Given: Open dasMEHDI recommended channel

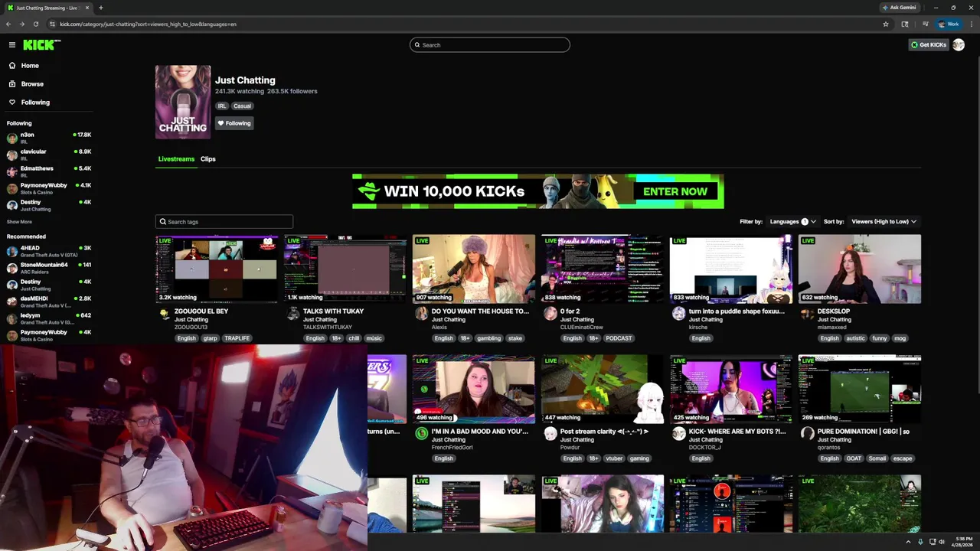Looking at the screenshot, I should pos(49,302).
